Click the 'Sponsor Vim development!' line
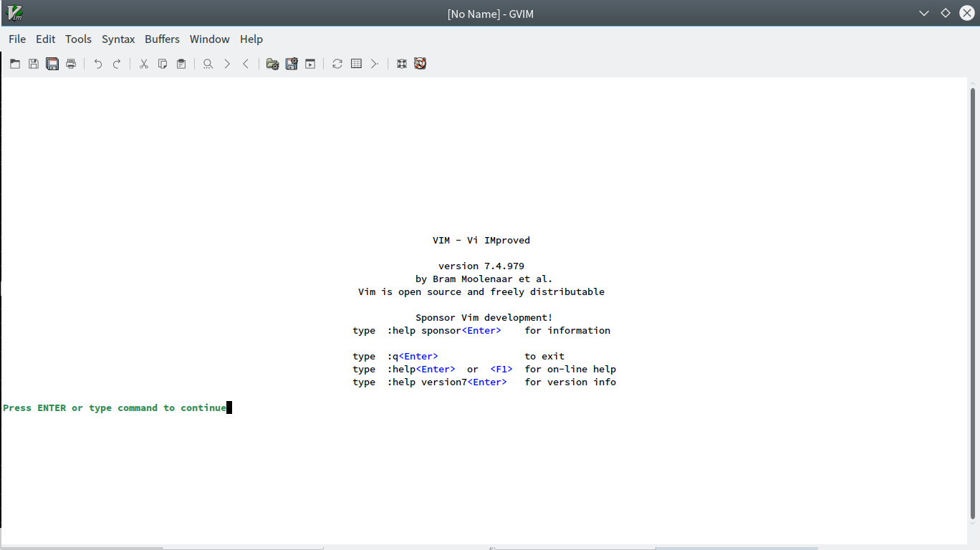 (x=484, y=318)
